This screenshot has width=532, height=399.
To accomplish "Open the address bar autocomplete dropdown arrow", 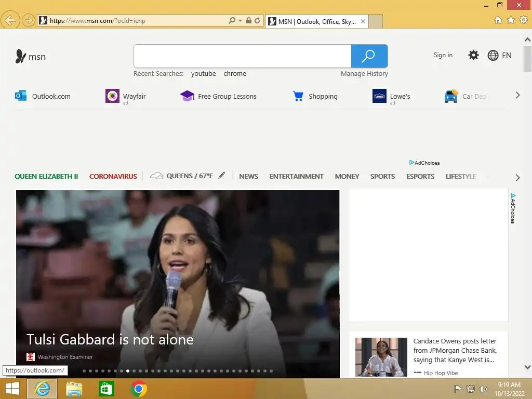I will pos(240,21).
